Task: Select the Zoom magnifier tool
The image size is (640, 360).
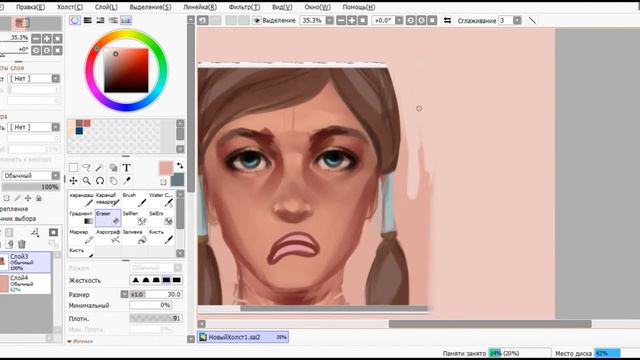Action: click(x=87, y=181)
